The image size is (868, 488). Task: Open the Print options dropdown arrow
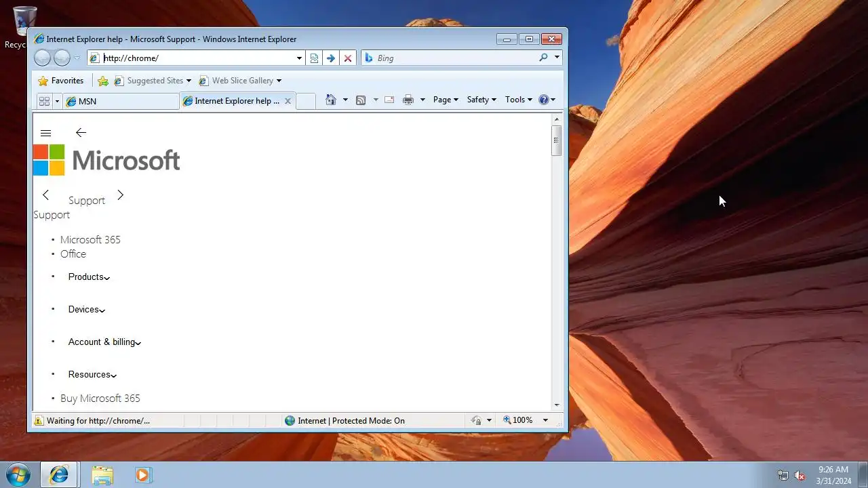pos(422,100)
